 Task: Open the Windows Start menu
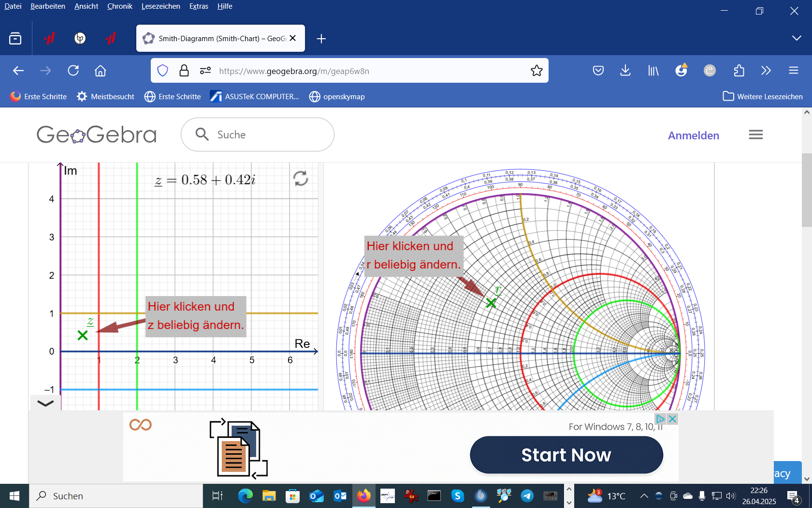[14, 496]
